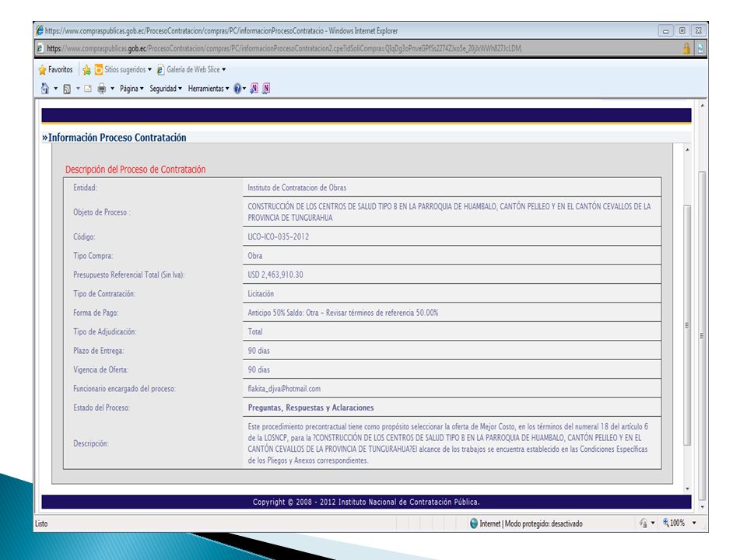The image size is (747, 560).
Task: Open the Herramientas menu
Action: 209,89
